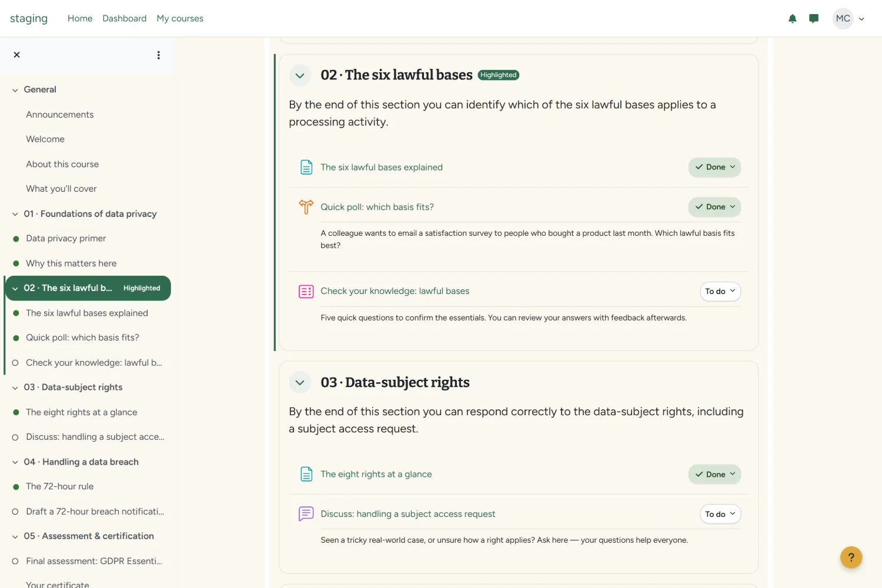This screenshot has width=882, height=588.
Task: Collapse 04 Handling a data breach chevron
Action: (15, 462)
